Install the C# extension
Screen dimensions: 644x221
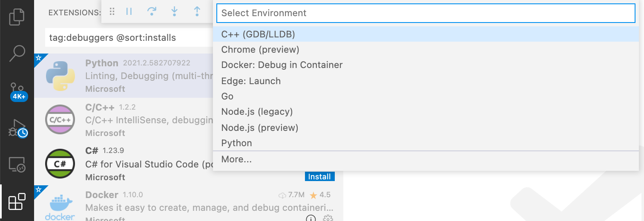tap(319, 176)
